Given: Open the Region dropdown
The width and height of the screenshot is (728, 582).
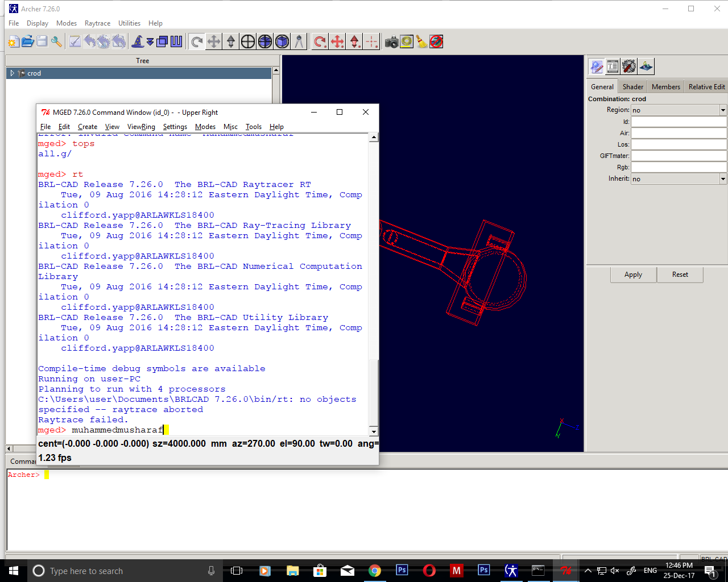Looking at the screenshot, I should pos(723,110).
